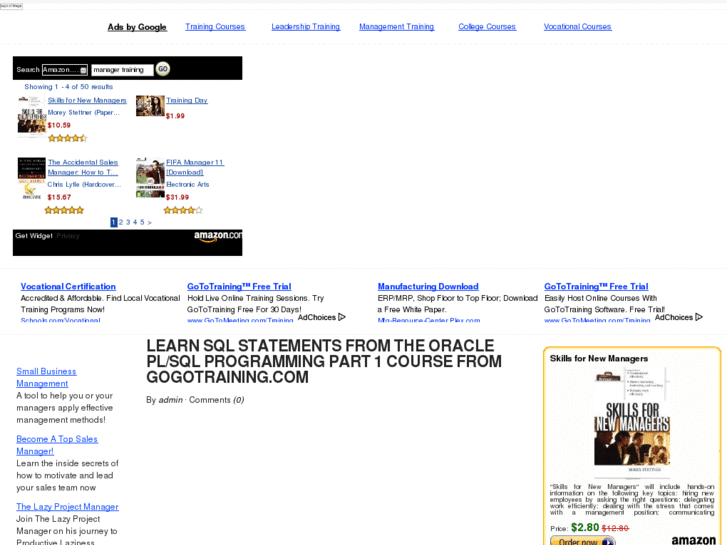The image size is (727, 545).
Task: Click Showing 1 - 4 of 50 results text
Action: 69,87
